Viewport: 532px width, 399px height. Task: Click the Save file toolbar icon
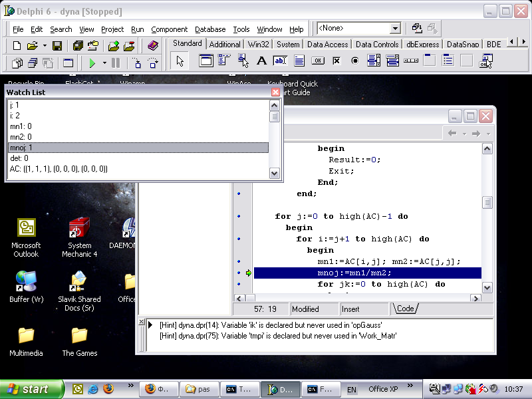click(57, 46)
